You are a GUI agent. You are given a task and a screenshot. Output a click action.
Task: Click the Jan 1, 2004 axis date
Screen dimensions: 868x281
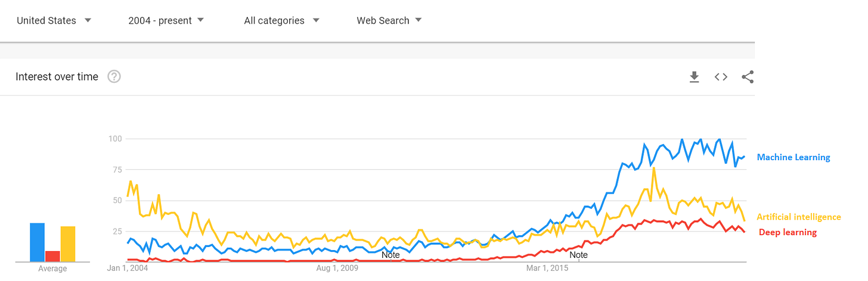128,268
